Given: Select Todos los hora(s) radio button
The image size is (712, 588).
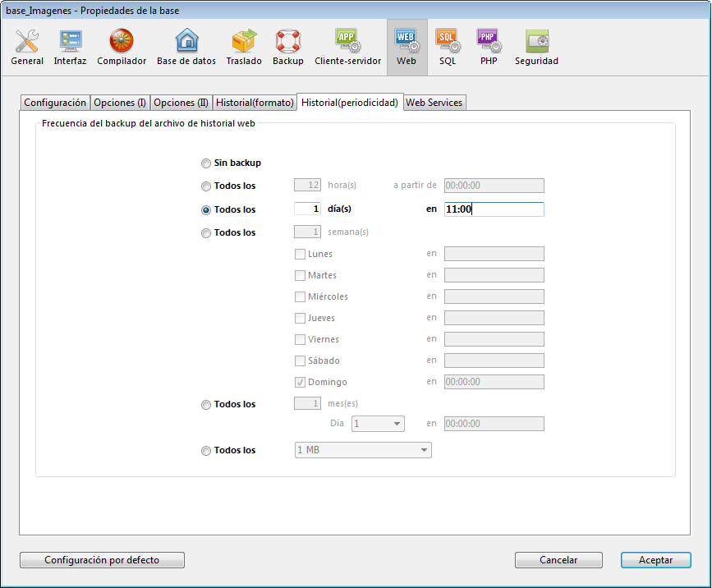Looking at the screenshot, I should point(206,186).
